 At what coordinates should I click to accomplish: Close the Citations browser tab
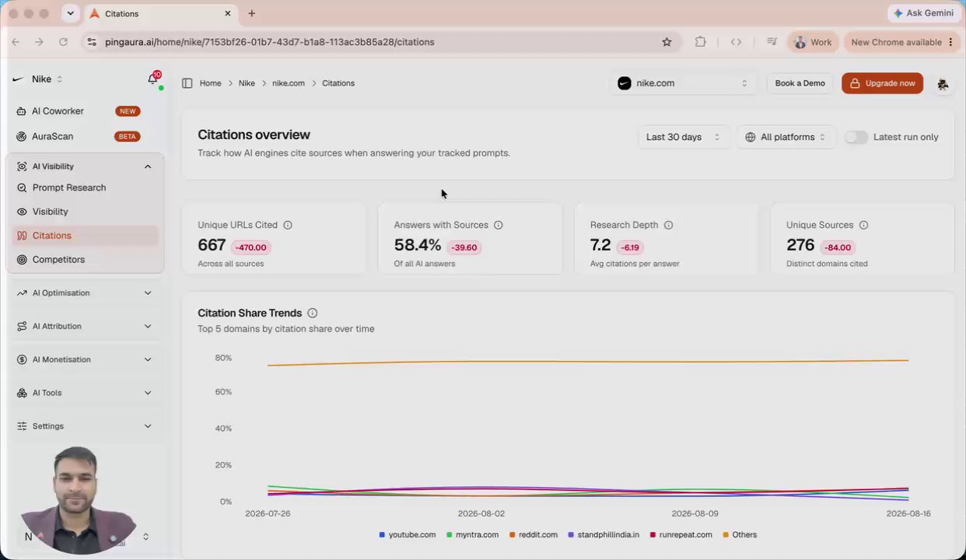(228, 13)
